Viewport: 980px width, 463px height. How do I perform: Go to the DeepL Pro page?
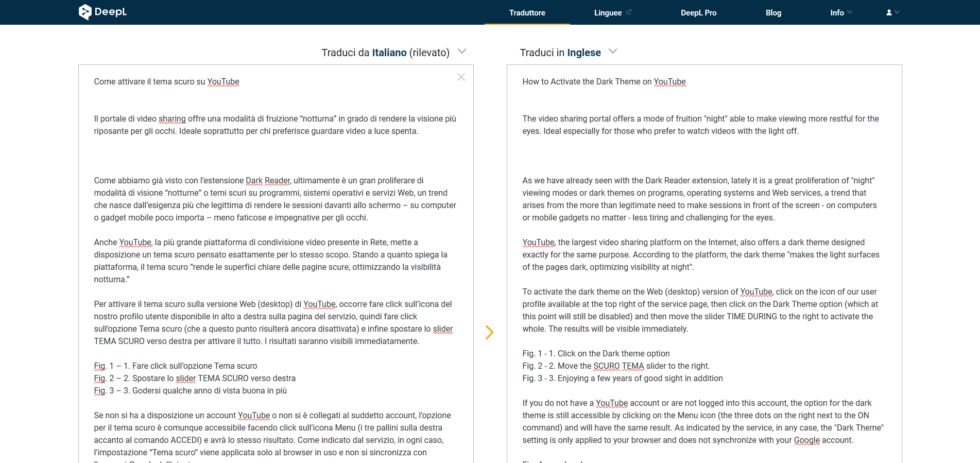698,12
